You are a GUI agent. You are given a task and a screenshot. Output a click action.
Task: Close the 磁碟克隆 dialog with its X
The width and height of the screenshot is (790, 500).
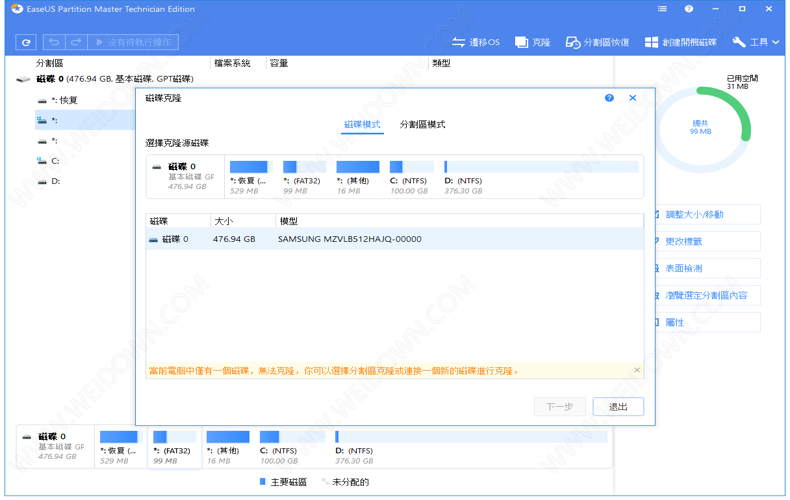(x=633, y=98)
